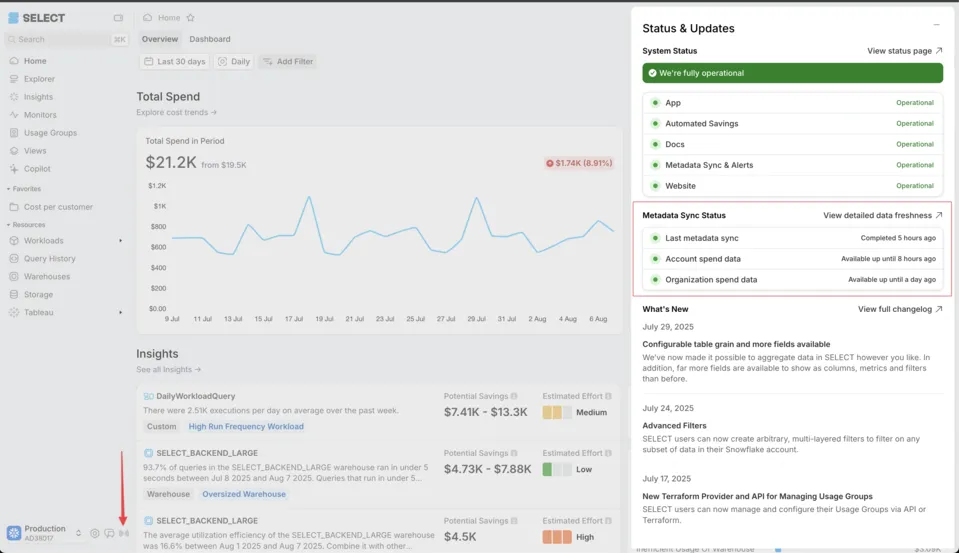Click the Search input field
This screenshot has width=959, height=553.
60,40
